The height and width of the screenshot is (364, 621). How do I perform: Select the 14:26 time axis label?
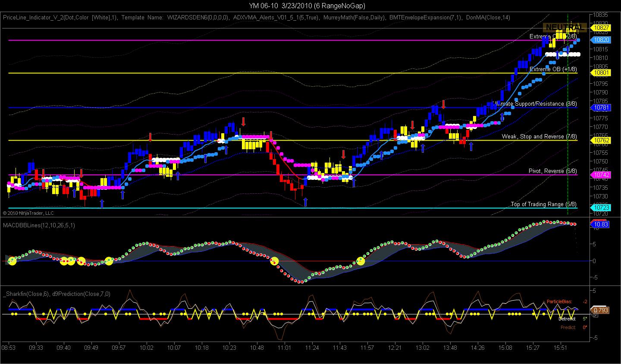(478, 348)
